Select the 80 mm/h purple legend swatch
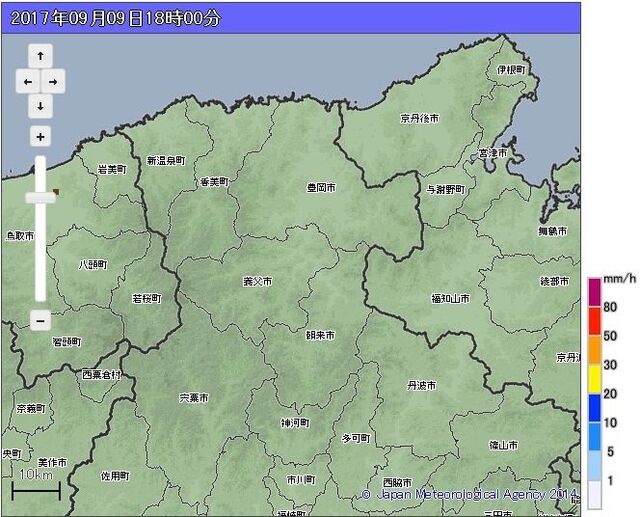Screen dimensions: 640x517 [594, 293]
